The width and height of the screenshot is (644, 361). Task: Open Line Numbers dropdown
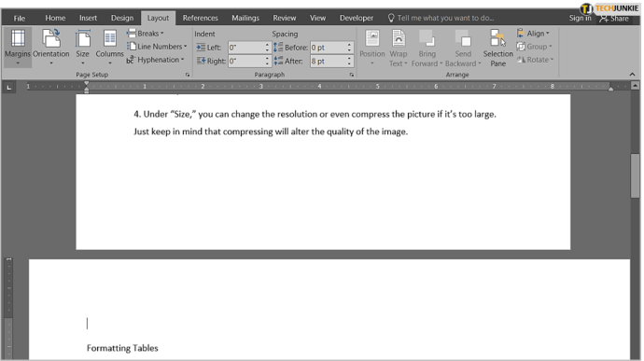(x=157, y=47)
